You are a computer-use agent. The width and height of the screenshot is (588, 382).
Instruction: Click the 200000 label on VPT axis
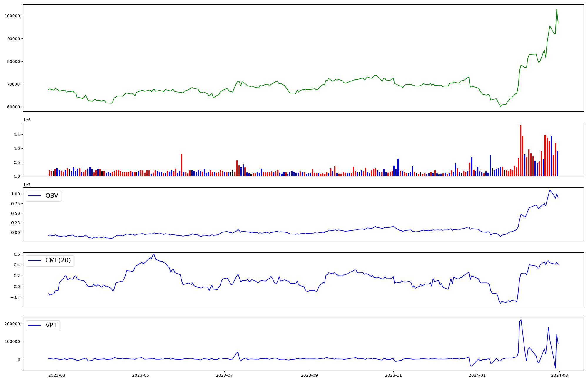[x=12, y=324]
